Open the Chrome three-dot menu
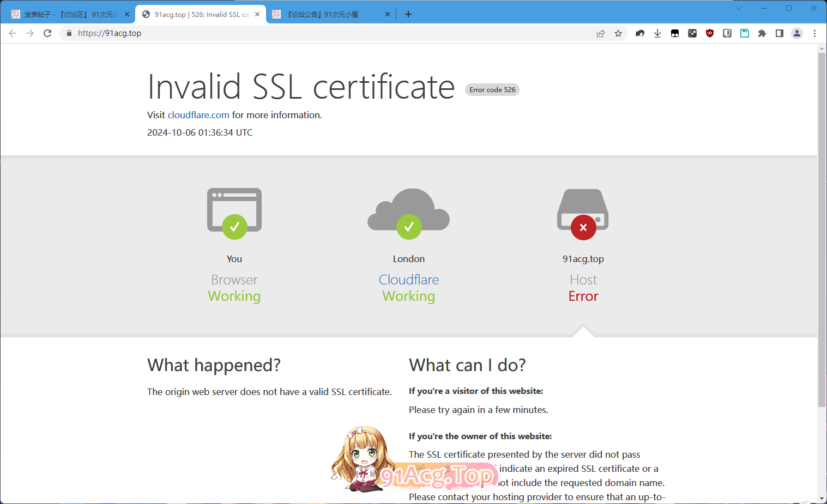Image resolution: width=827 pixels, height=504 pixels. point(814,33)
